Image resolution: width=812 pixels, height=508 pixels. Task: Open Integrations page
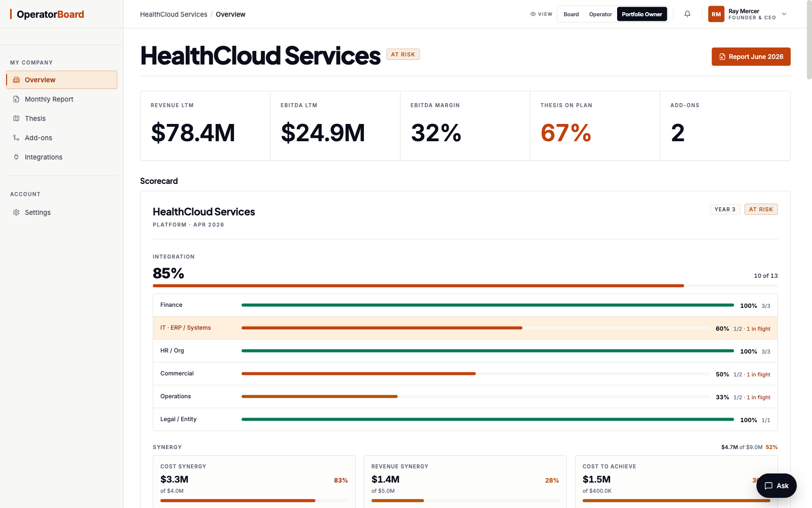coord(62,157)
